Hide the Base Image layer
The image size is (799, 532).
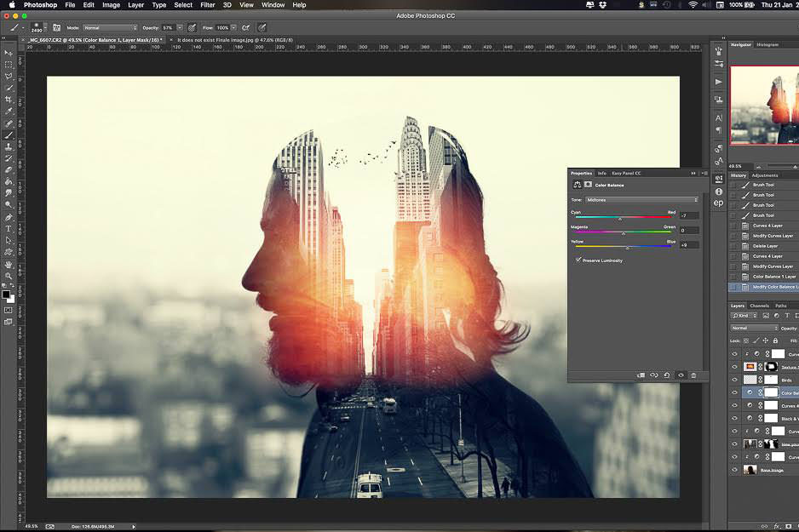734,469
